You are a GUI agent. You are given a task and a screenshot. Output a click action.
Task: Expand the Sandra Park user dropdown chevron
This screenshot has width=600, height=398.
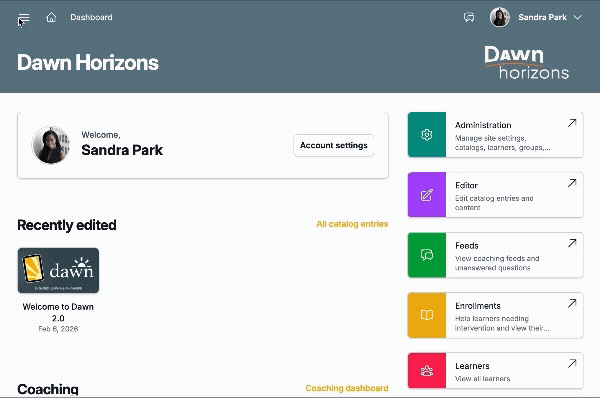pyautogui.click(x=578, y=17)
